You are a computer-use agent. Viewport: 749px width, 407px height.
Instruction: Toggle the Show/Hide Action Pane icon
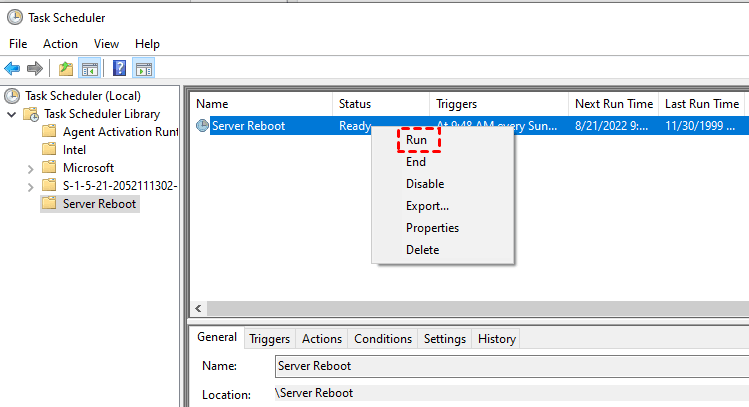(x=144, y=68)
